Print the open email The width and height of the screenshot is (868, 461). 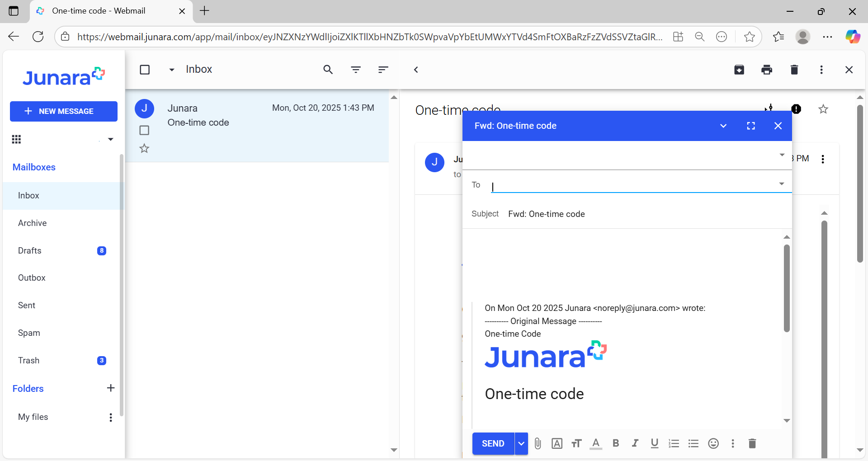click(767, 70)
